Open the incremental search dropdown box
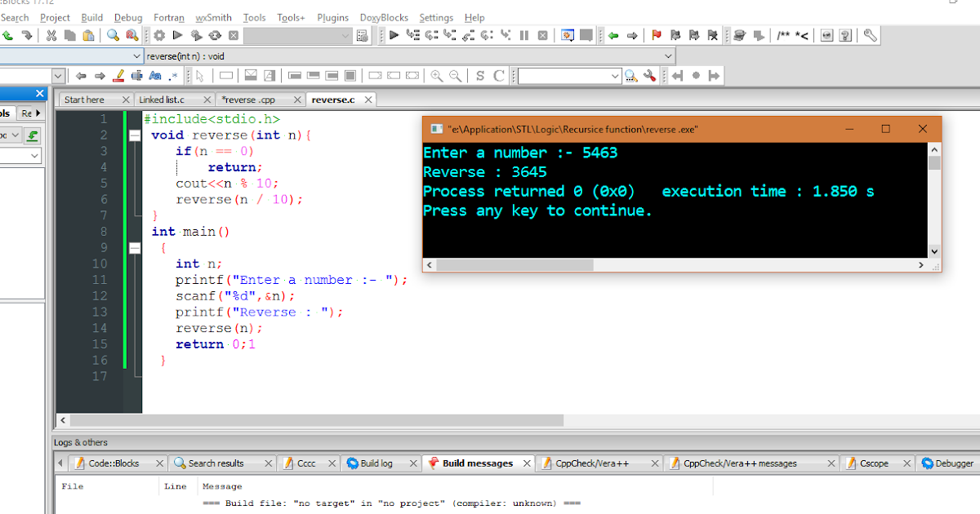Image resolution: width=980 pixels, height=514 pixels. 616,74
